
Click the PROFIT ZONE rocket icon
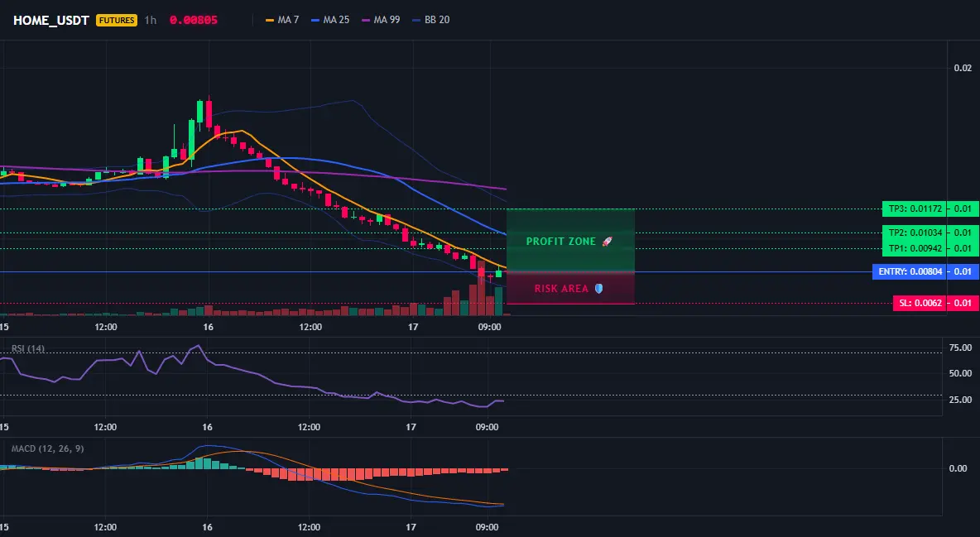[x=607, y=242]
